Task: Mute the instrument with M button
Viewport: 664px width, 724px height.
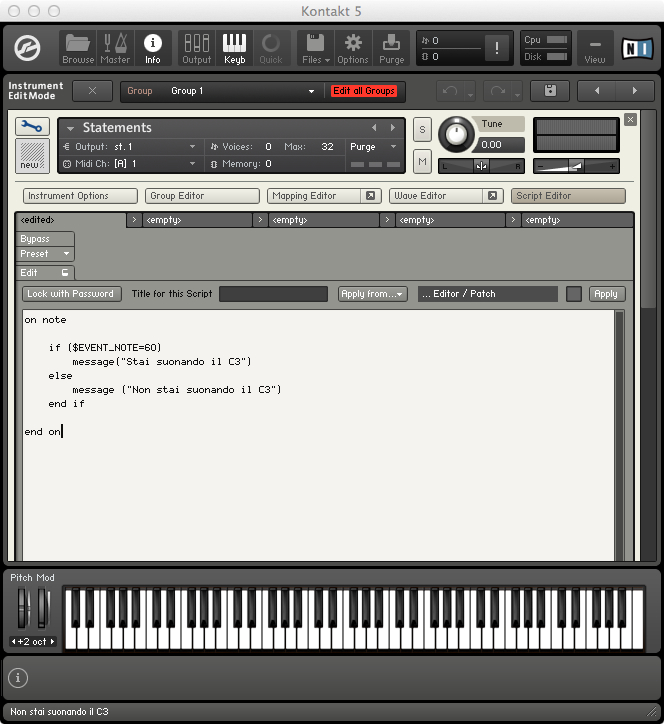Action: pos(422,161)
